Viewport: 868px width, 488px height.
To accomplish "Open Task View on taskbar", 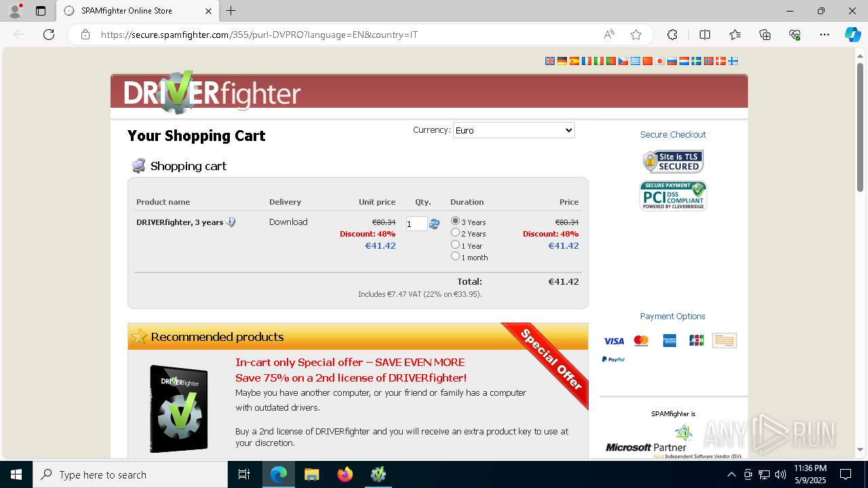I will (244, 474).
